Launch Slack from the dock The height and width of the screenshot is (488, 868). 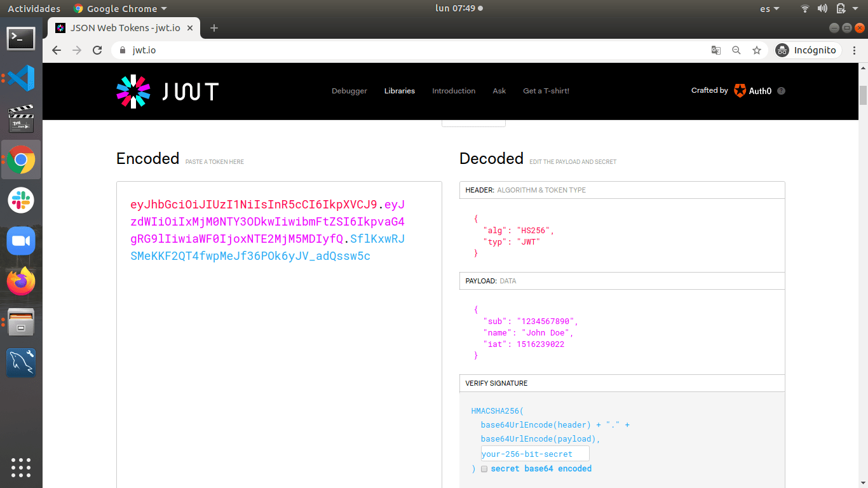(21, 200)
